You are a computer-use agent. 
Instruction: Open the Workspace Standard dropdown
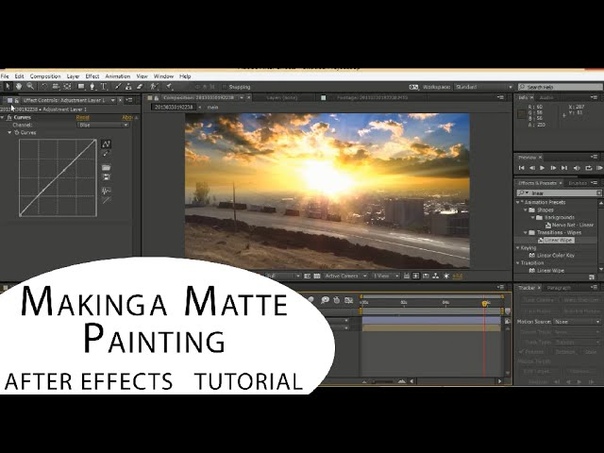pos(484,87)
